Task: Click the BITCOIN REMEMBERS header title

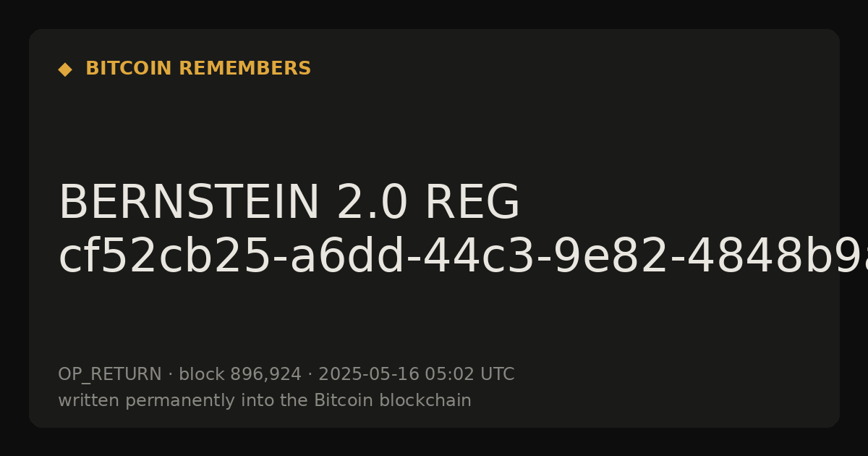Action: (x=198, y=69)
